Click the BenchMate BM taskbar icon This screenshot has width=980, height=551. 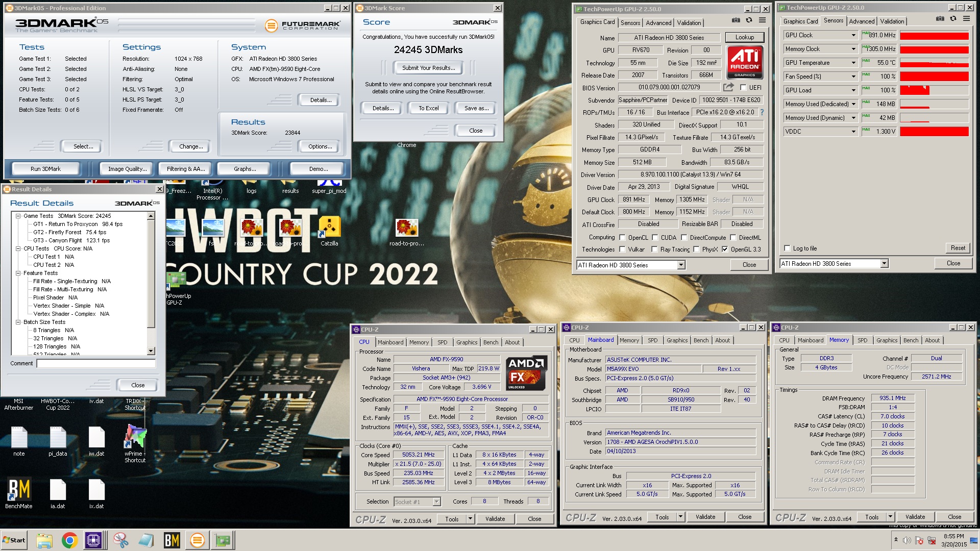click(x=171, y=540)
